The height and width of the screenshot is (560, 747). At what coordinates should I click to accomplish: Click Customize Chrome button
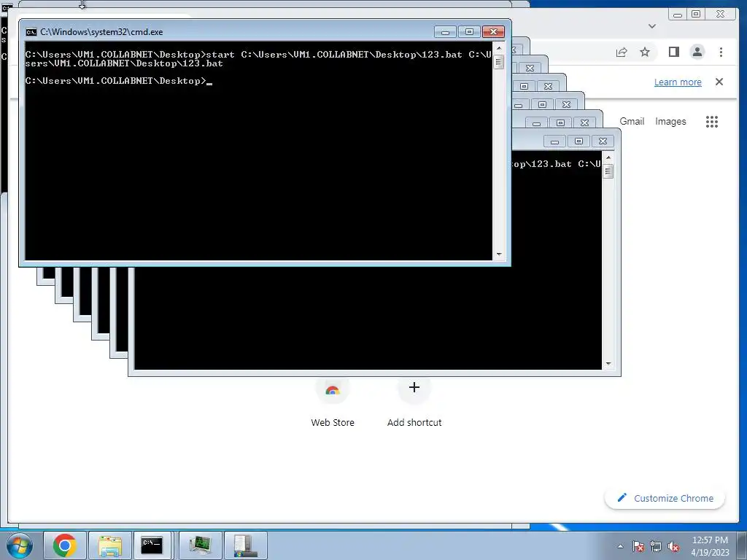coord(665,498)
